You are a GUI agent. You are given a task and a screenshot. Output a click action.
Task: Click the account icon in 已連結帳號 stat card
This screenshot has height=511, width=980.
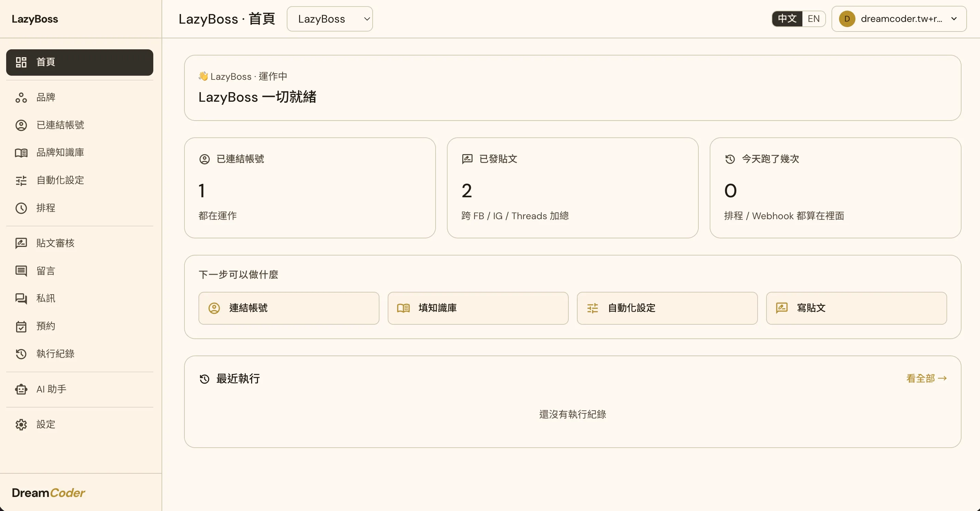pyautogui.click(x=204, y=159)
